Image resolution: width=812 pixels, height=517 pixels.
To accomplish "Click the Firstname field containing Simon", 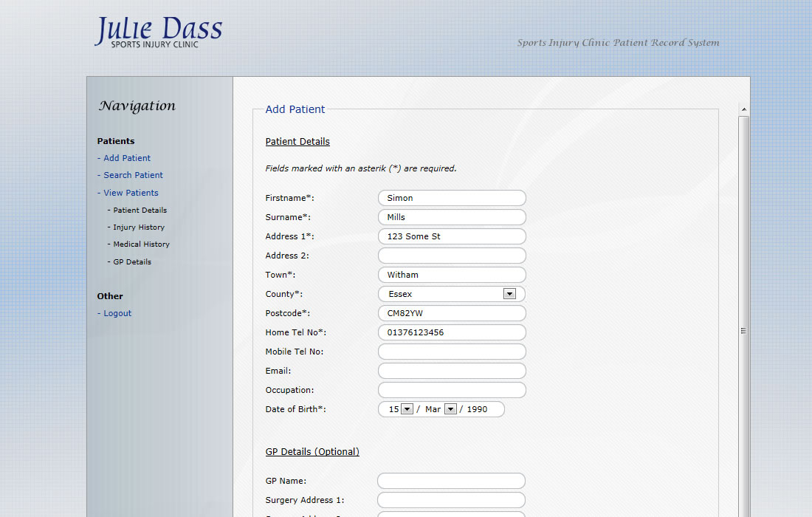I will point(452,198).
